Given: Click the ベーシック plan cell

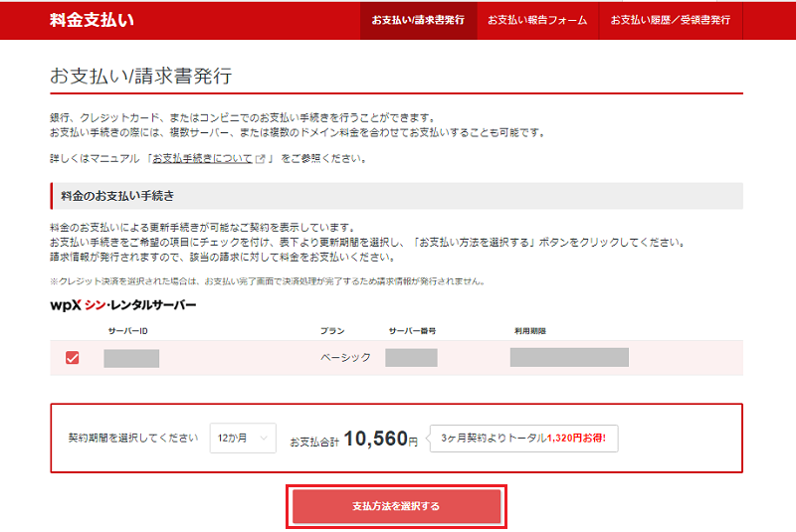Looking at the screenshot, I should point(345,358).
